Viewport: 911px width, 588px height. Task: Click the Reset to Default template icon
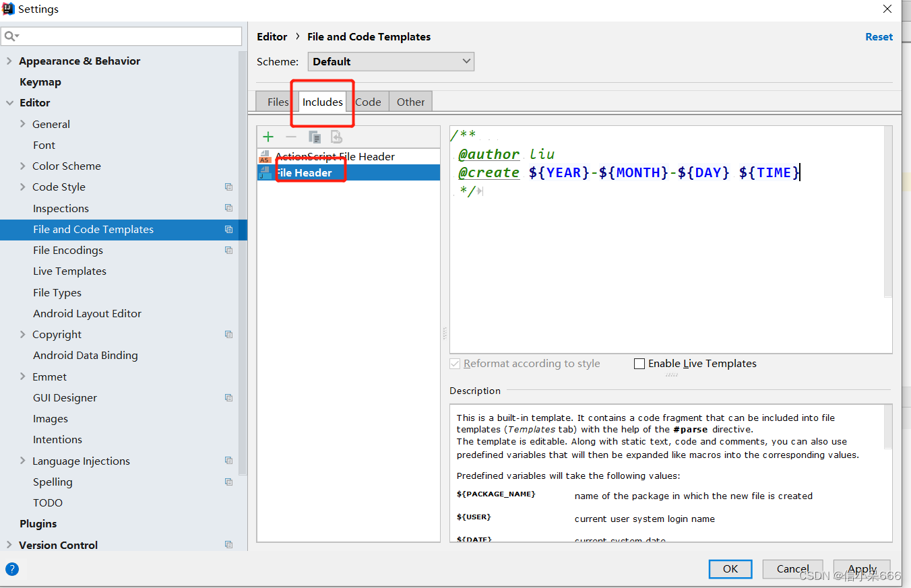(x=336, y=137)
